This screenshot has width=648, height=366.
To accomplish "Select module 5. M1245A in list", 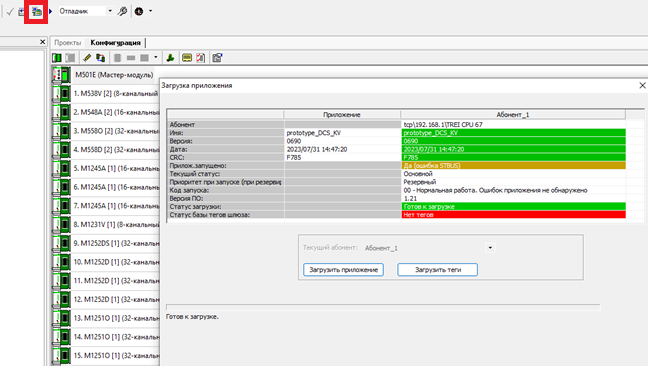I will (117, 168).
